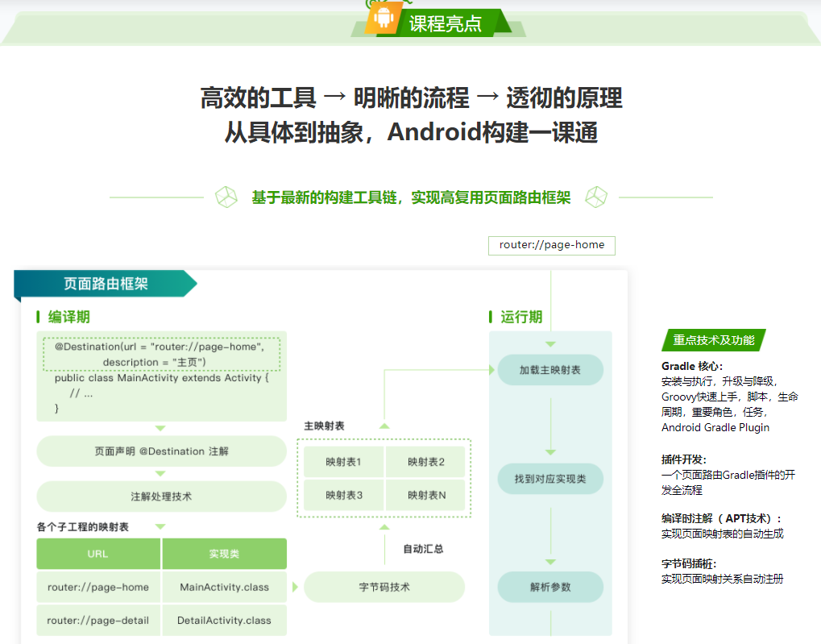Screen dimensions: 821x644
Task: Click the arrow pointing right to 字节码技术
Action: click(x=294, y=587)
